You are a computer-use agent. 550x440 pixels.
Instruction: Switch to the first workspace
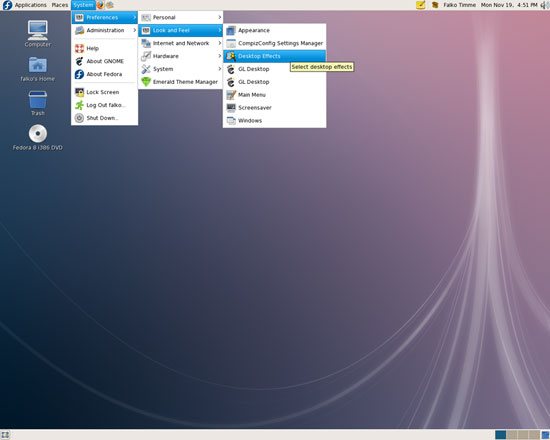click(x=501, y=435)
